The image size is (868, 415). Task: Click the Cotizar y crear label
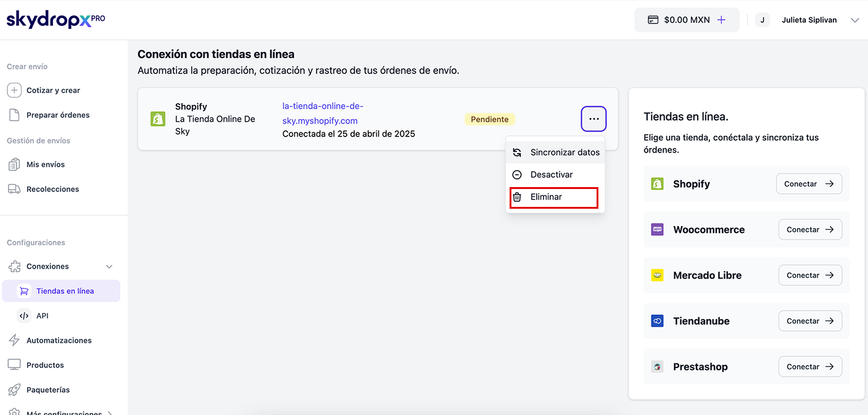pyautogui.click(x=53, y=90)
